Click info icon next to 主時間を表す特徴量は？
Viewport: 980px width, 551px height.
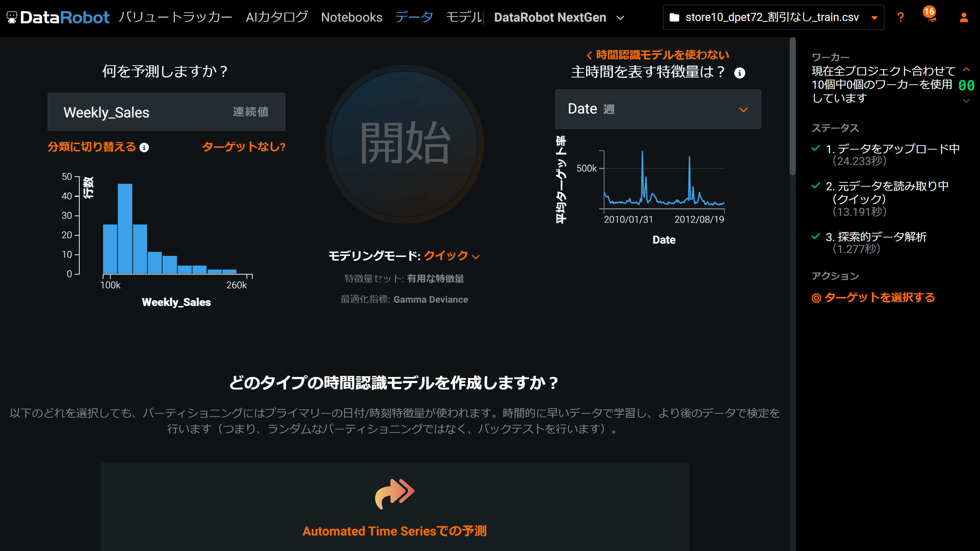pyautogui.click(x=739, y=73)
